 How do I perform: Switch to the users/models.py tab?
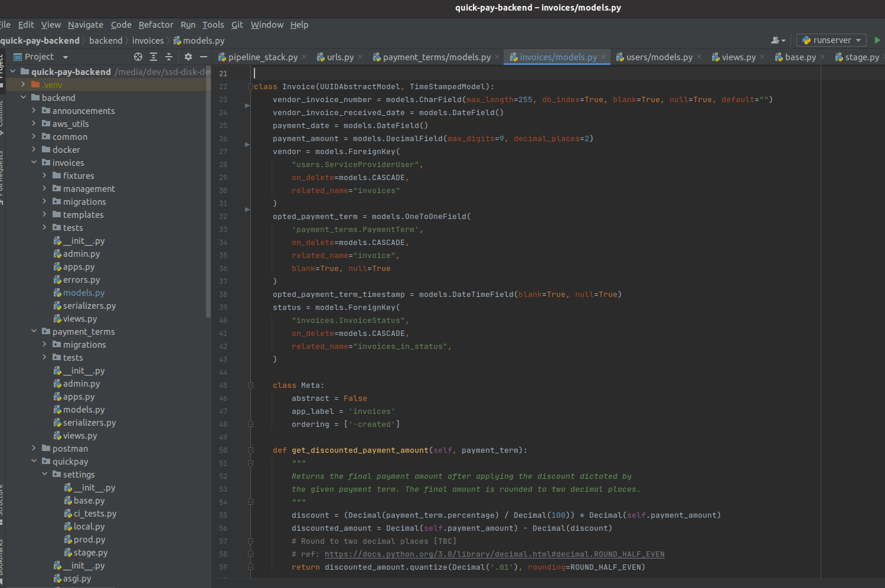pos(659,57)
